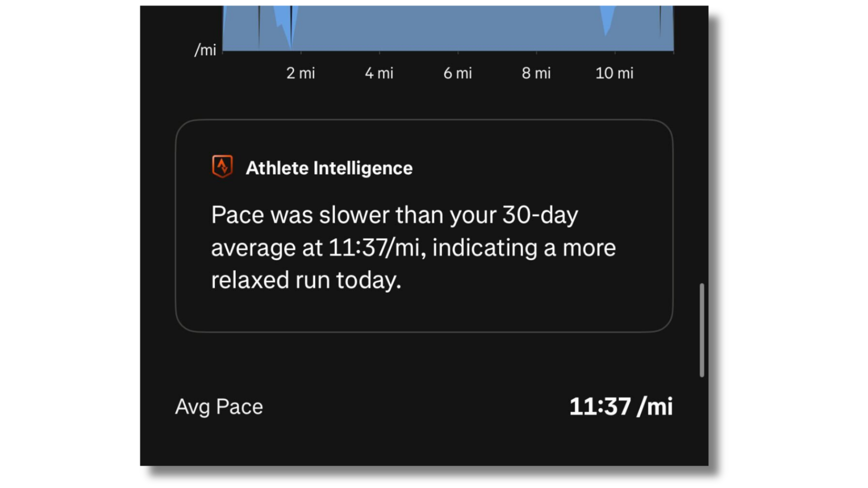Click the Athlete Intelligence shield icon

(x=222, y=167)
